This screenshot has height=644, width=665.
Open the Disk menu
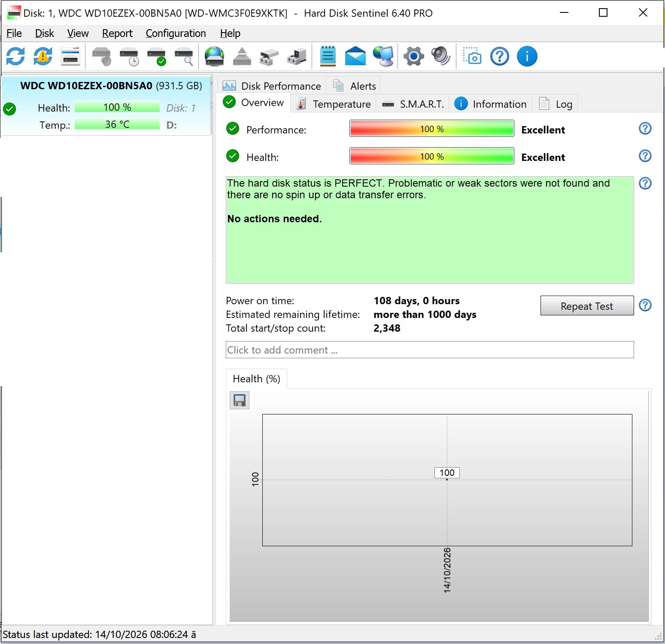(x=45, y=33)
